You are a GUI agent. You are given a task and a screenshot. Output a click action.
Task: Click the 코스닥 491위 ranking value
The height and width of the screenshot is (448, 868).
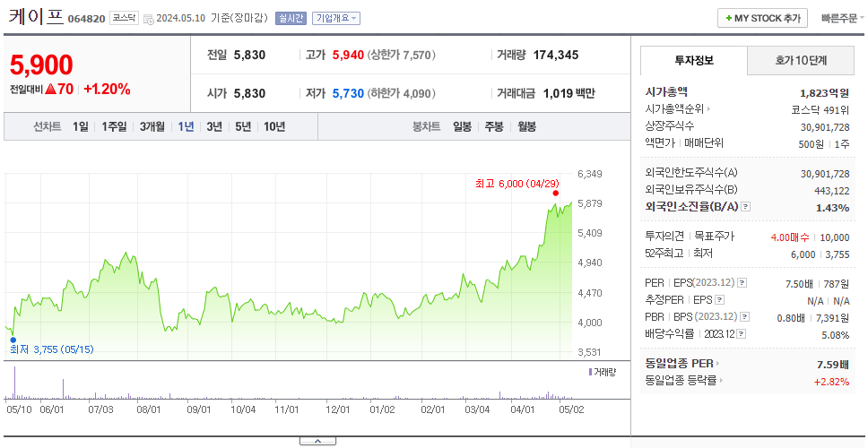click(821, 109)
